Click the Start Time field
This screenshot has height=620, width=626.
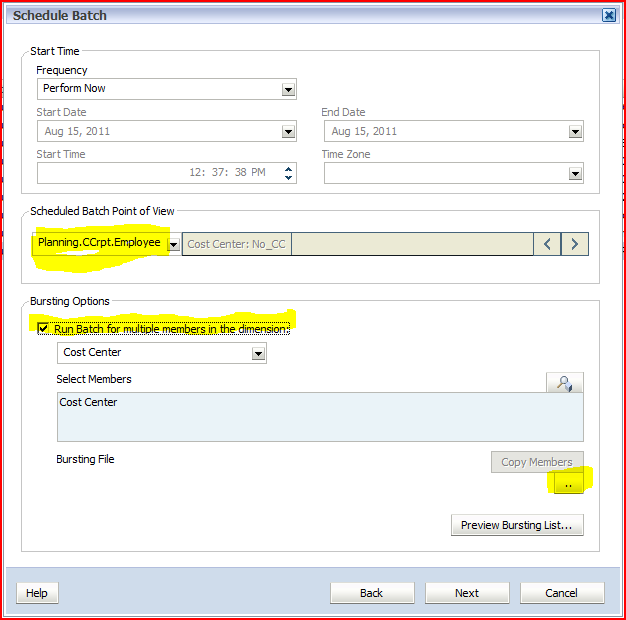(x=167, y=173)
